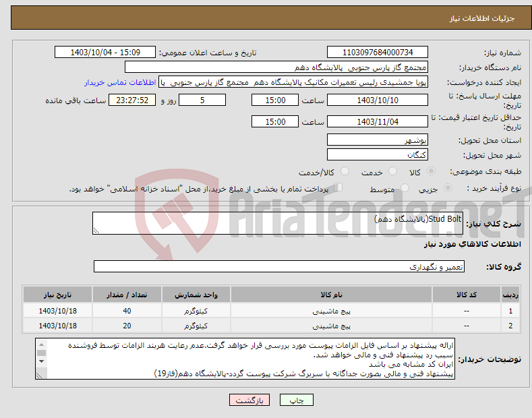Click date 1403/10/18 in row 2
The image size is (532, 418).
point(58,326)
